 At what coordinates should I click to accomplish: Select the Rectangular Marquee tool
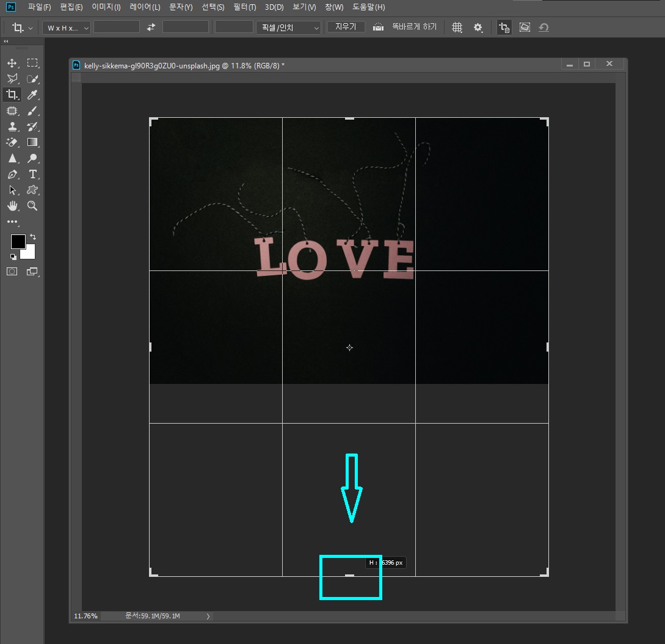[32, 63]
